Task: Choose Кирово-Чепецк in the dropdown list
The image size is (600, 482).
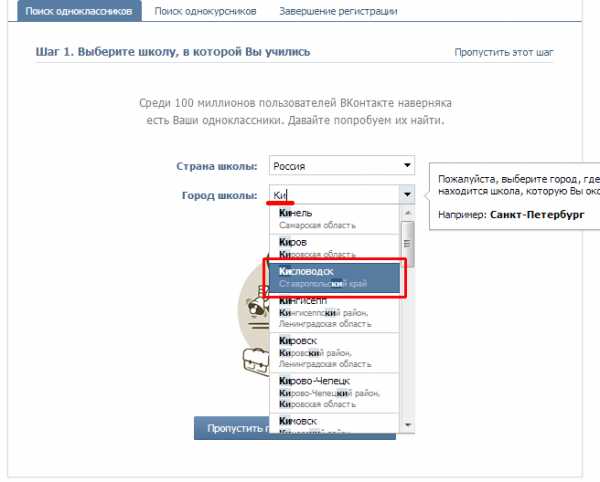Action: (334, 392)
